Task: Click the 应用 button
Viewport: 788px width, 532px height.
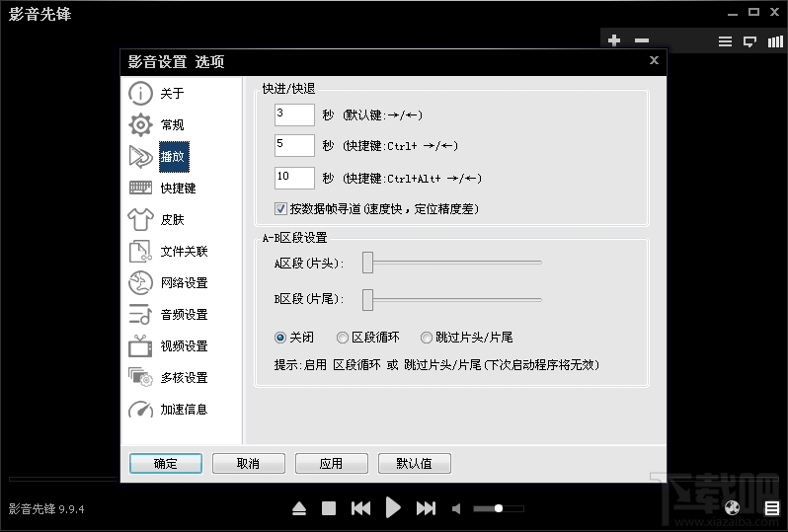Action: click(x=331, y=463)
